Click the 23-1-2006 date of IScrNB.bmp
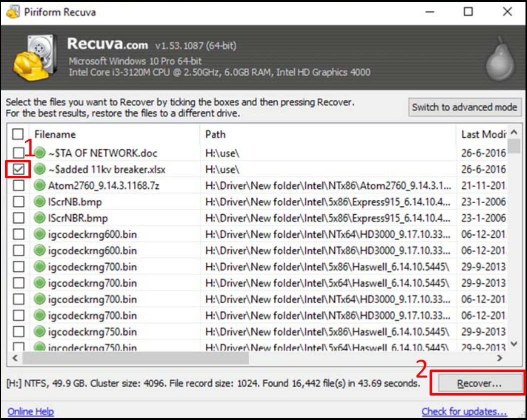Viewport: 527px width, 420px height. coord(484,202)
